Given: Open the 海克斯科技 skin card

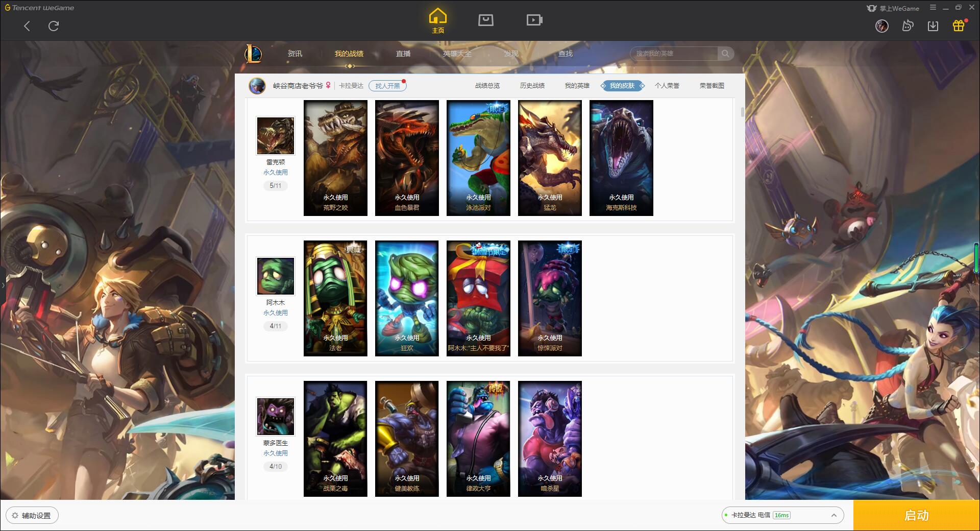Looking at the screenshot, I should point(621,158).
